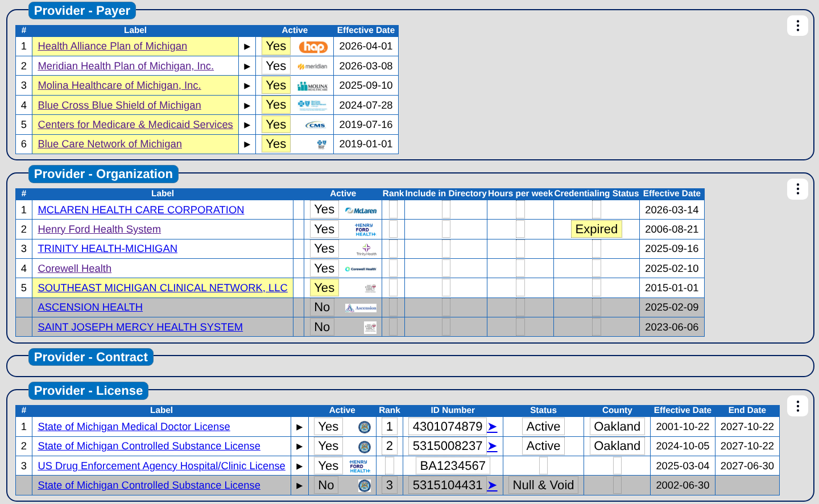Image resolution: width=819 pixels, height=504 pixels.
Task: Expand the Centers for Medicare & Medicaid row
Action: click(247, 125)
